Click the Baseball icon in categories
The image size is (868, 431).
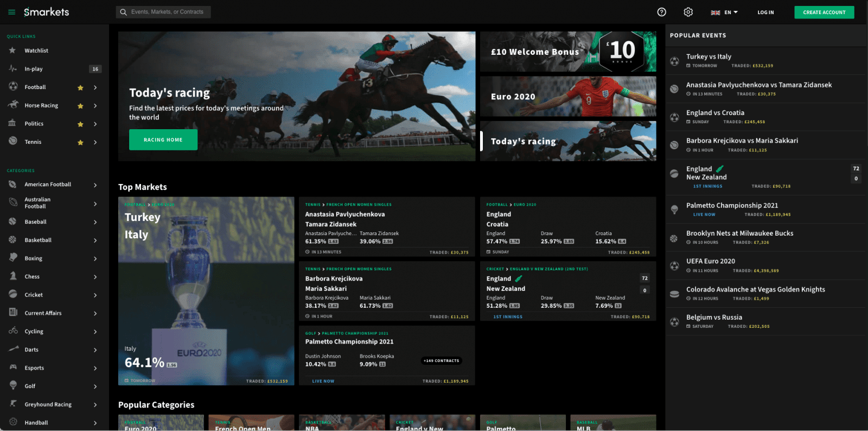click(13, 221)
